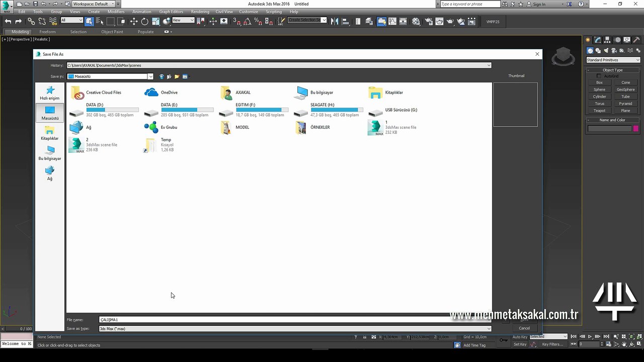Open the Scripting menu
Viewport: 644px width, 362px height.
[x=274, y=12]
